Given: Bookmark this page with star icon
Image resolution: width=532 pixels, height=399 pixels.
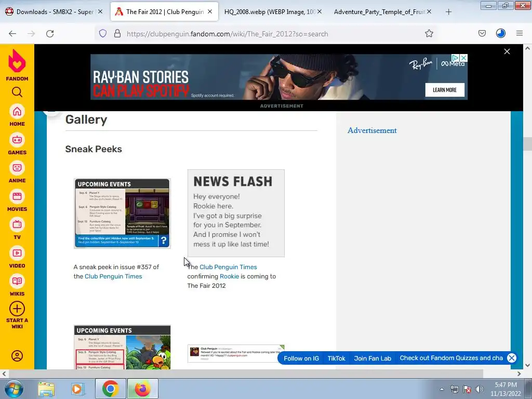Looking at the screenshot, I should [429, 33].
